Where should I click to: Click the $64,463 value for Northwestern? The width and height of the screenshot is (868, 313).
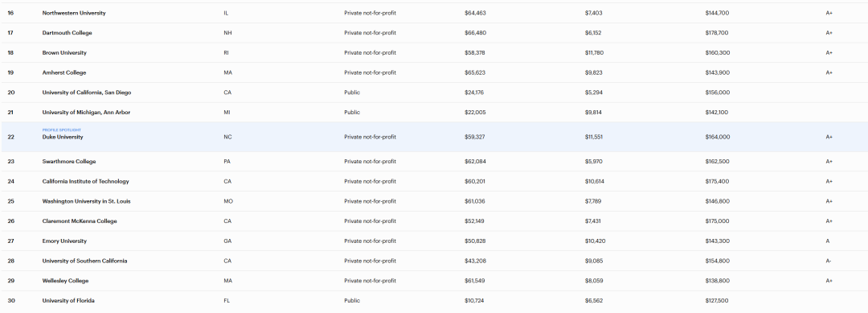pyautogui.click(x=475, y=13)
